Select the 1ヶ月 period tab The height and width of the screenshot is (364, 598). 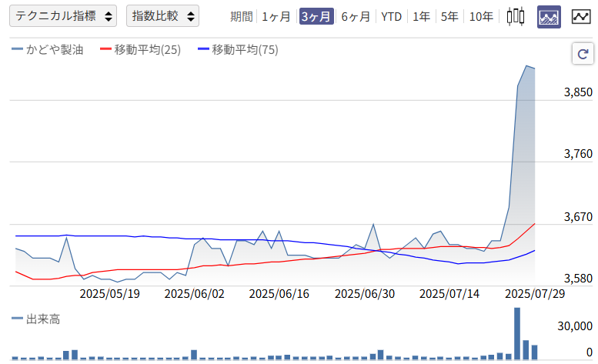[x=276, y=17]
